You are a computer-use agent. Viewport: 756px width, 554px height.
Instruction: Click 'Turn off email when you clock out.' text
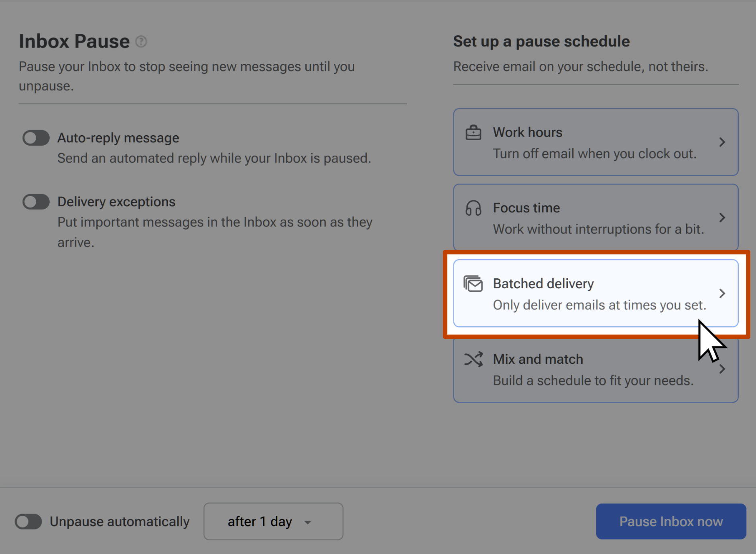tap(595, 154)
